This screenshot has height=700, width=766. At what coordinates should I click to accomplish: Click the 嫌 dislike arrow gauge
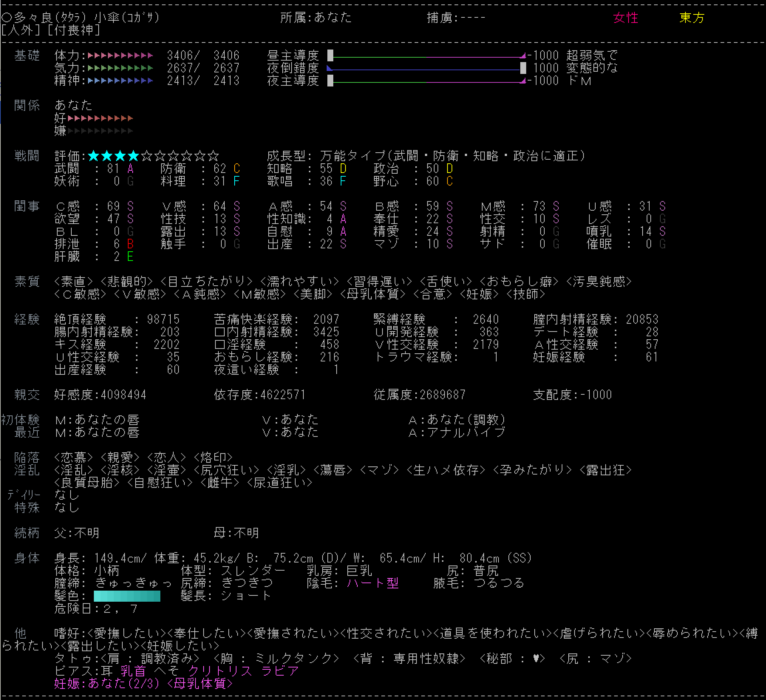click(x=100, y=131)
